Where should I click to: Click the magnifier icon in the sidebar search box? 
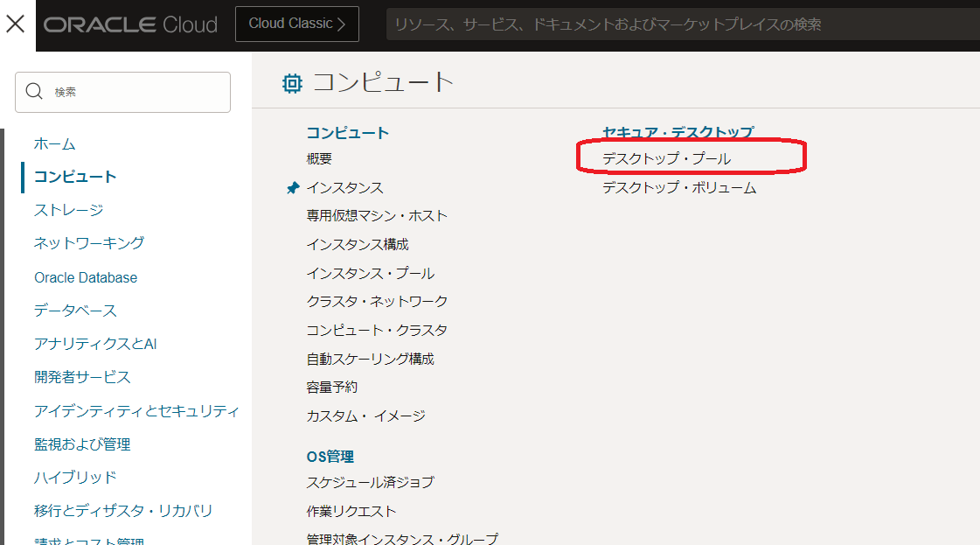click(x=33, y=91)
